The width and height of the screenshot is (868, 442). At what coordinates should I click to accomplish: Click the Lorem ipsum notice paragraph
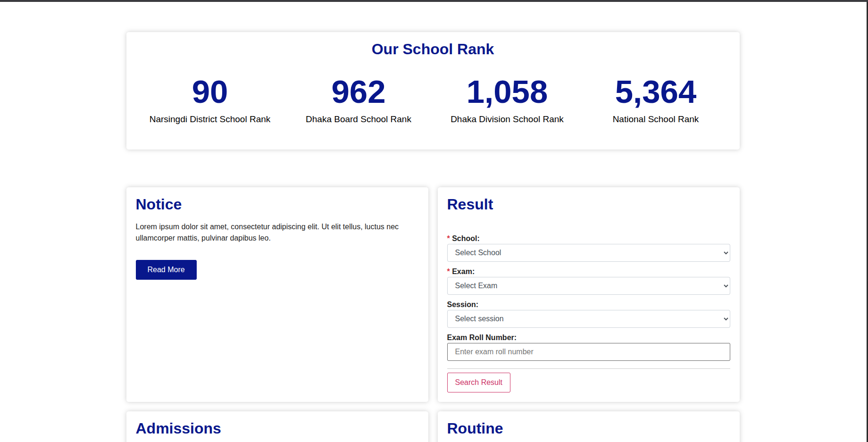pyautogui.click(x=267, y=233)
